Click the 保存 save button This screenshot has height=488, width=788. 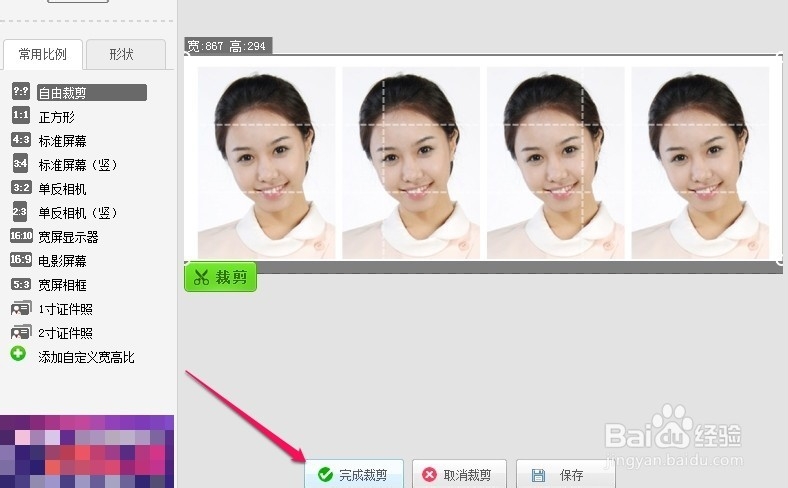tap(565, 474)
